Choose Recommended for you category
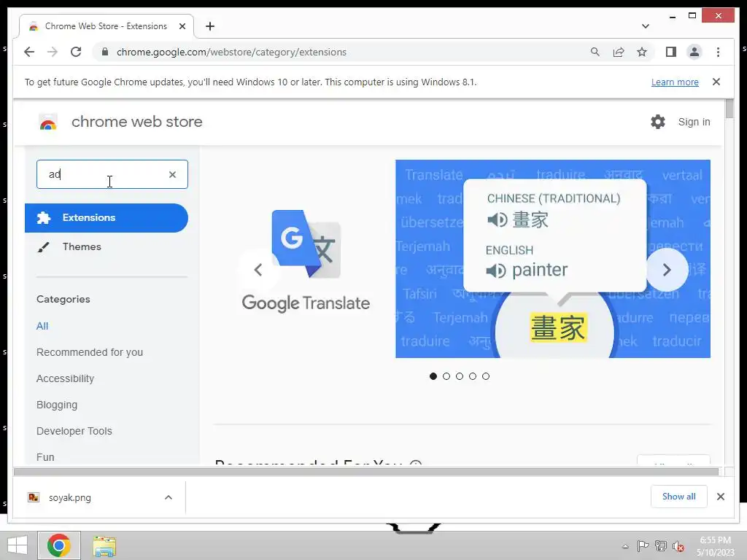 pos(90,352)
